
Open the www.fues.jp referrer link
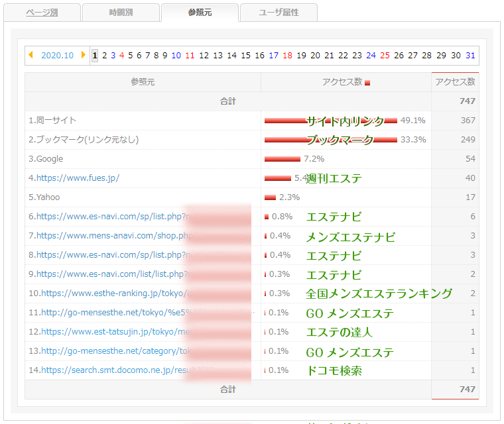pyautogui.click(x=78, y=178)
